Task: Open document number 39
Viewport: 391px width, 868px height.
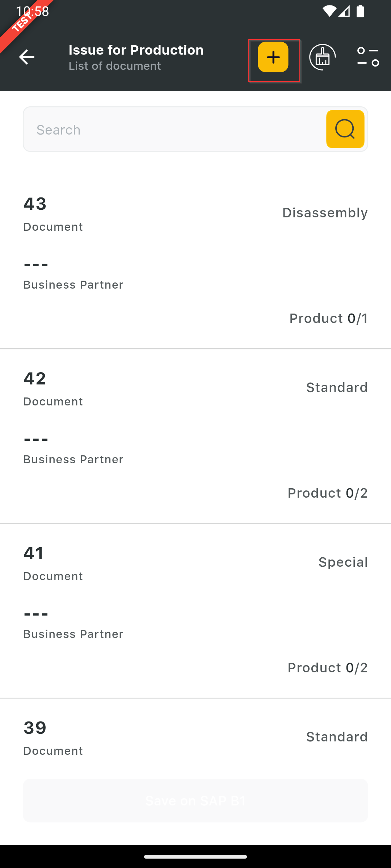Action: (x=35, y=728)
